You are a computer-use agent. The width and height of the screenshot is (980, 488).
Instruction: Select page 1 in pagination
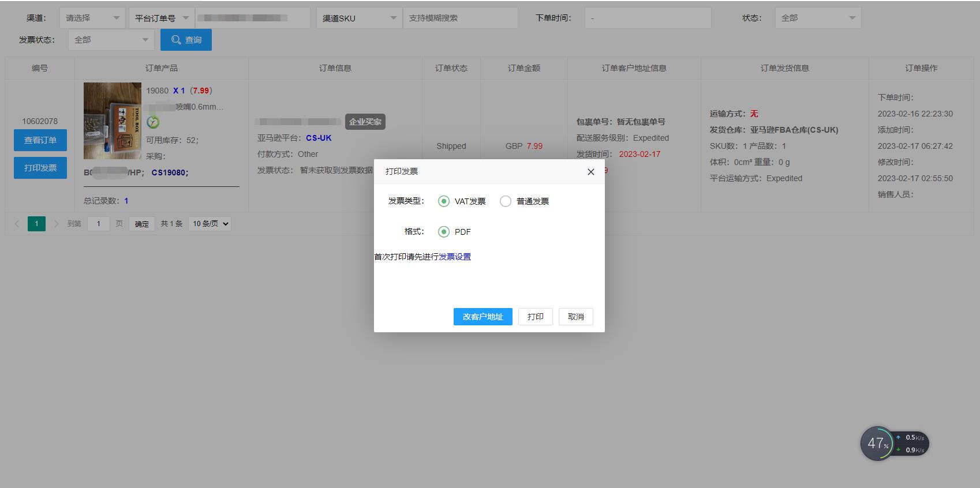36,224
